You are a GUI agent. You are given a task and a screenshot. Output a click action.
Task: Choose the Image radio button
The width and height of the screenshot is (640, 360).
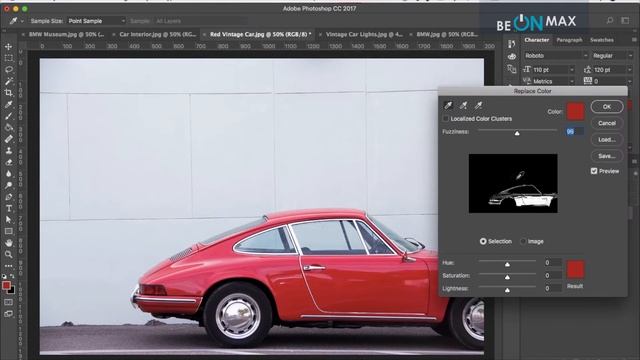[523, 242]
